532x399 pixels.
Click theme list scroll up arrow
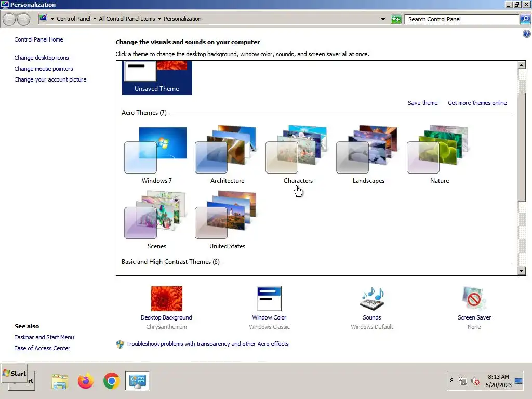tap(522, 65)
